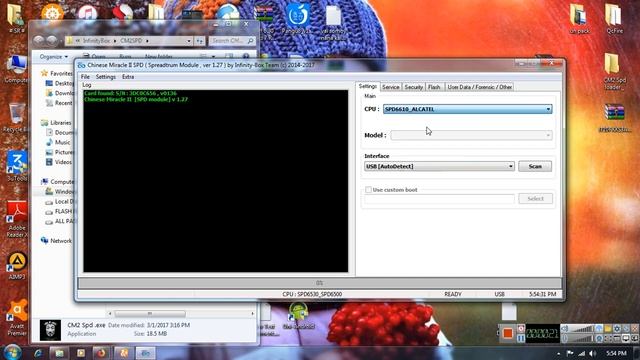Click the READY status bar entry
Viewport: 640px width, 360px height.
point(453,294)
